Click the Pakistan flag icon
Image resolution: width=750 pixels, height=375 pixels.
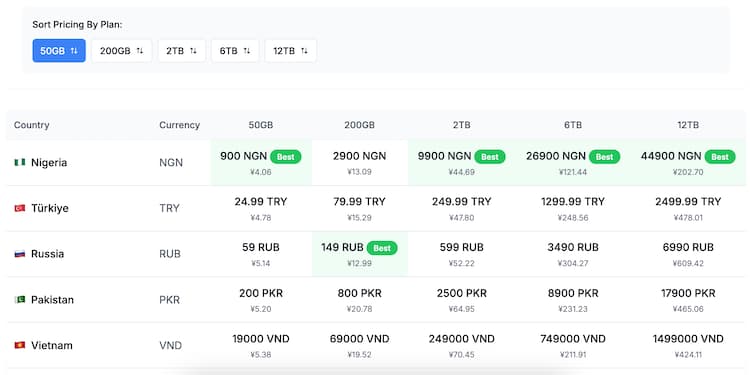click(x=20, y=300)
